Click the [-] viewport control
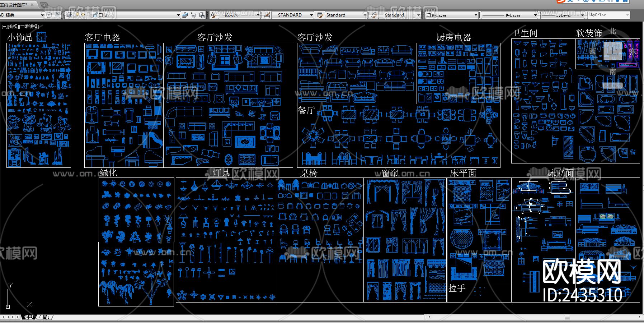This screenshot has width=644, height=323. pyautogui.click(x=5, y=27)
